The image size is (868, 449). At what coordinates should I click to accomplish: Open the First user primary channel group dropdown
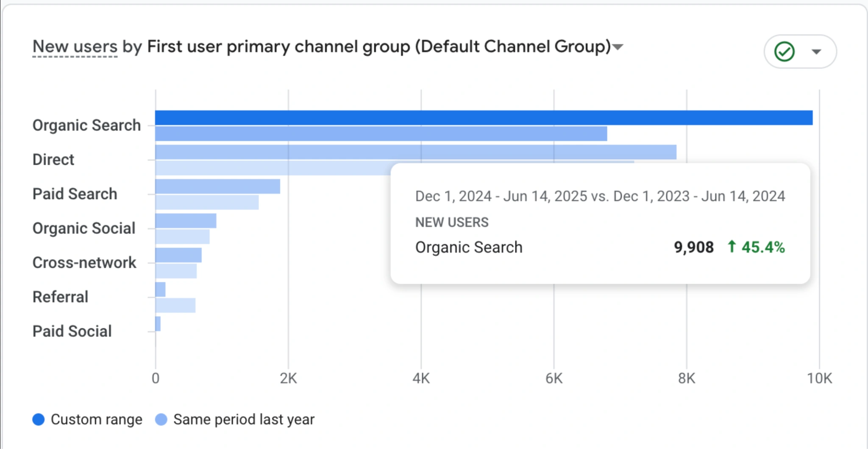pos(618,47)
